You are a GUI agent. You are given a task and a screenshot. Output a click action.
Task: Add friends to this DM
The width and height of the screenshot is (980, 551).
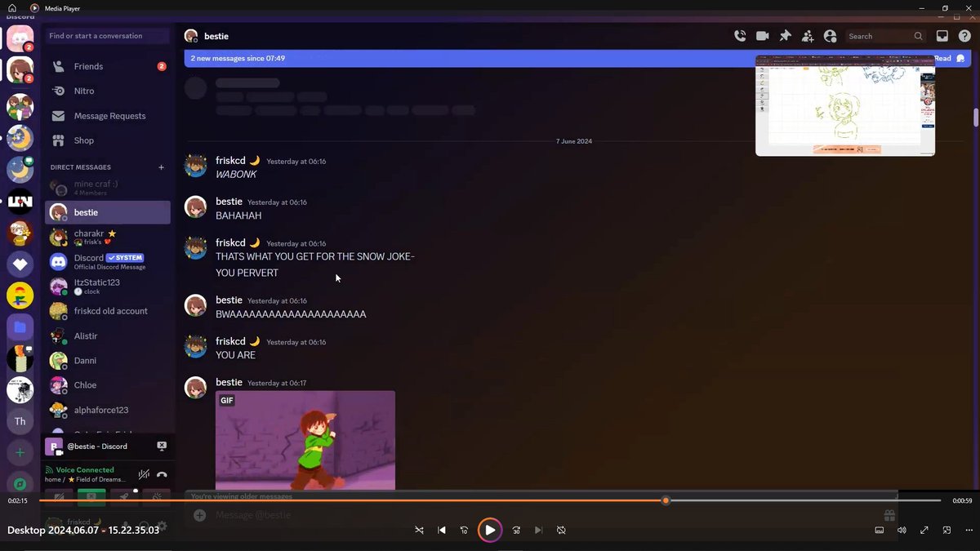tap(808, 36)
